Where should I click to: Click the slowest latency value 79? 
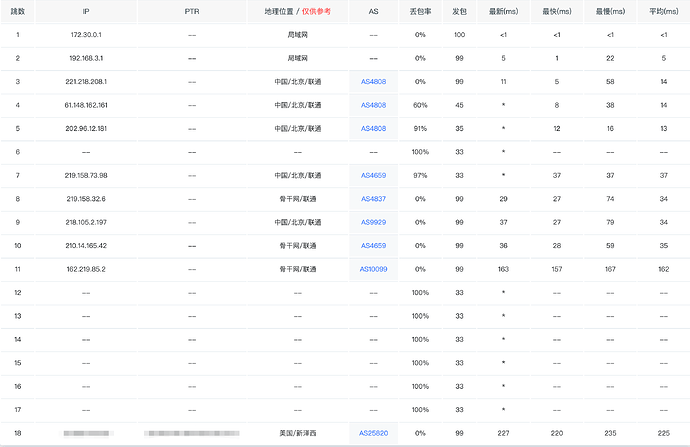coord(610,222)
